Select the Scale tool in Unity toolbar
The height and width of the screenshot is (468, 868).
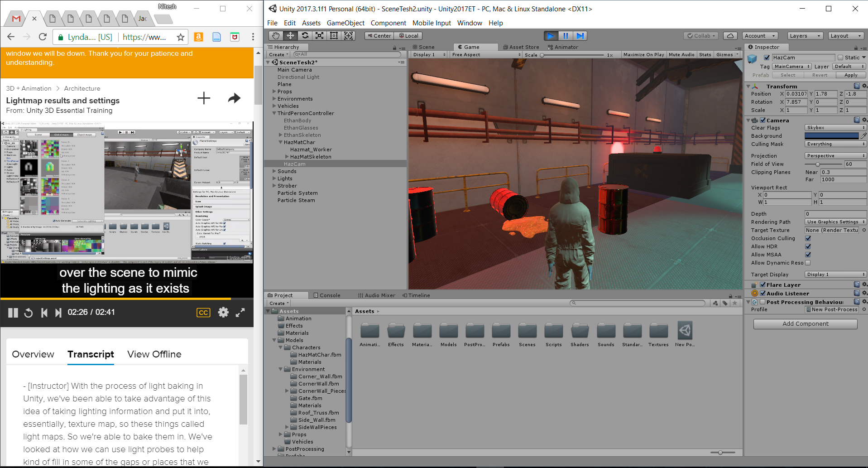point(319,36)
